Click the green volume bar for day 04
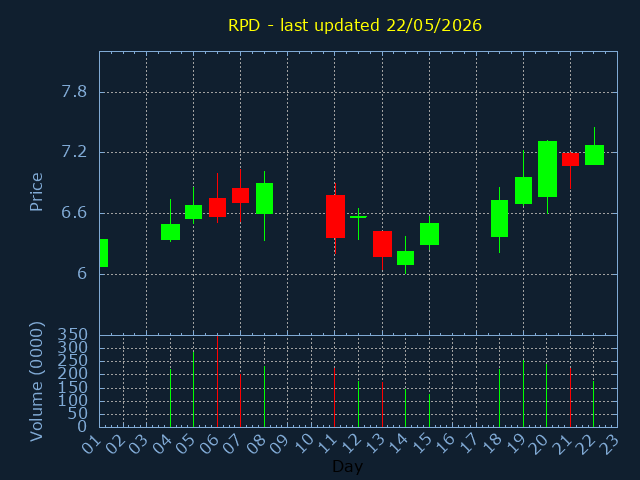 (x=170, y=398)
